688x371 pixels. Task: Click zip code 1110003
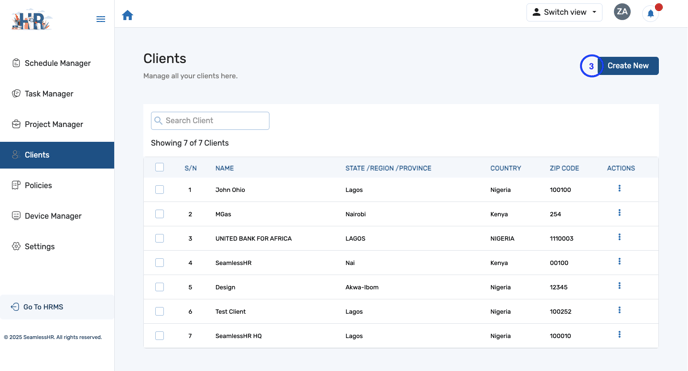[561, 239]
